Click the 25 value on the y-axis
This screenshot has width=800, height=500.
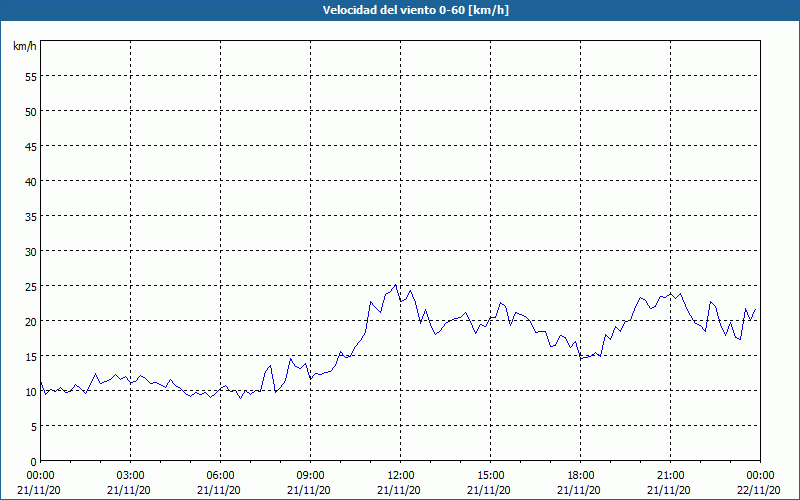31,287
